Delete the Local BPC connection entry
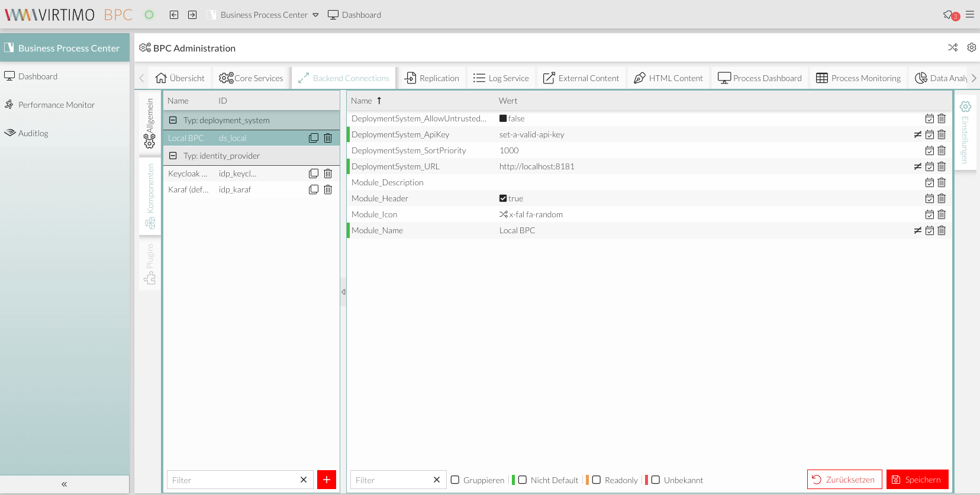The height and width of the screenshot is (495, 980). click(328, 138)
